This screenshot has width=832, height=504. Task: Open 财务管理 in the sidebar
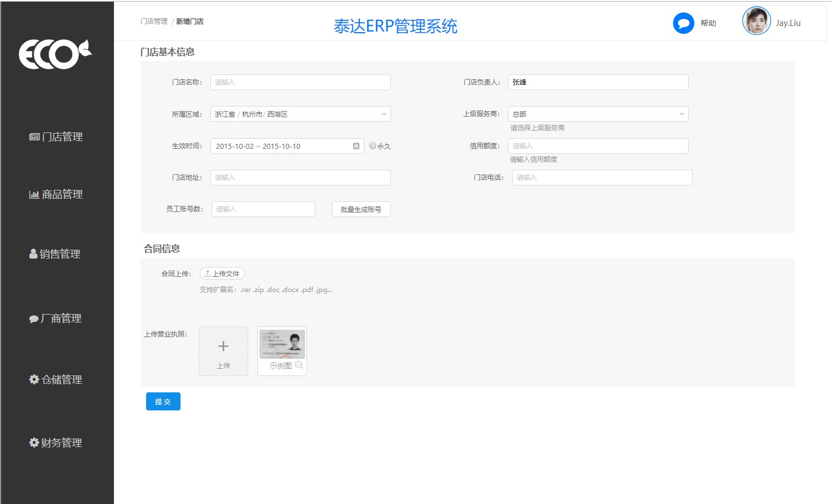coord(33,443)
